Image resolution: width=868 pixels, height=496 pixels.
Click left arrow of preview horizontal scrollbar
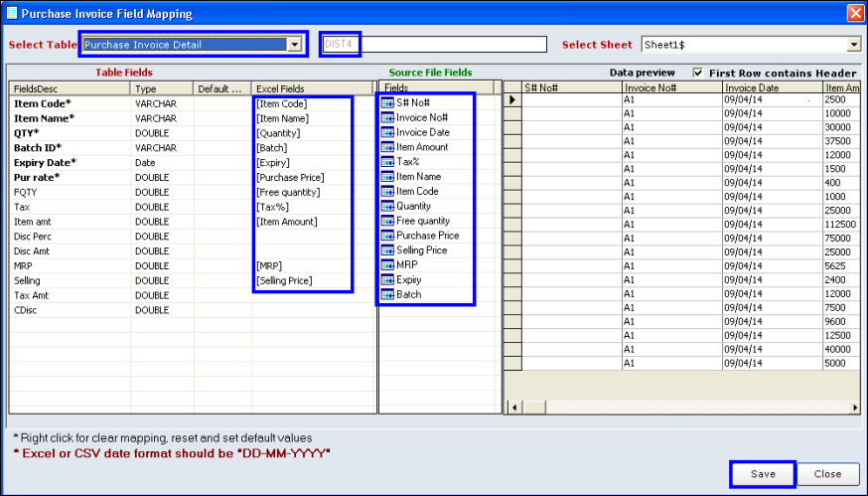coord(514,408)
